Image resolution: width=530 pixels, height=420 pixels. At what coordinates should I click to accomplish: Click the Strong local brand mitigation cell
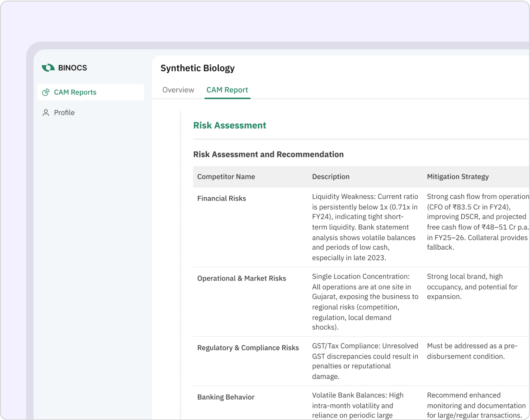472,286
